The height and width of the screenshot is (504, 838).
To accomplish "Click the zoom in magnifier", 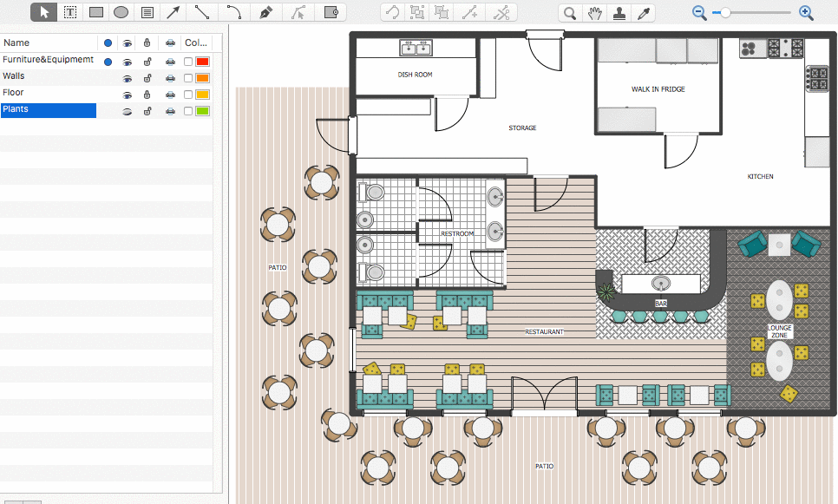I will point(806,13).
